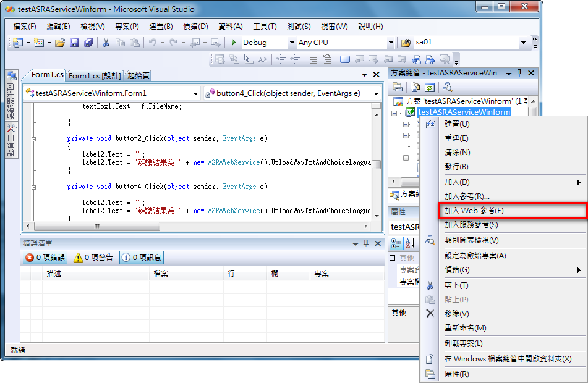Toggle the 0 項錯誤 errors filter

[46, 258]
